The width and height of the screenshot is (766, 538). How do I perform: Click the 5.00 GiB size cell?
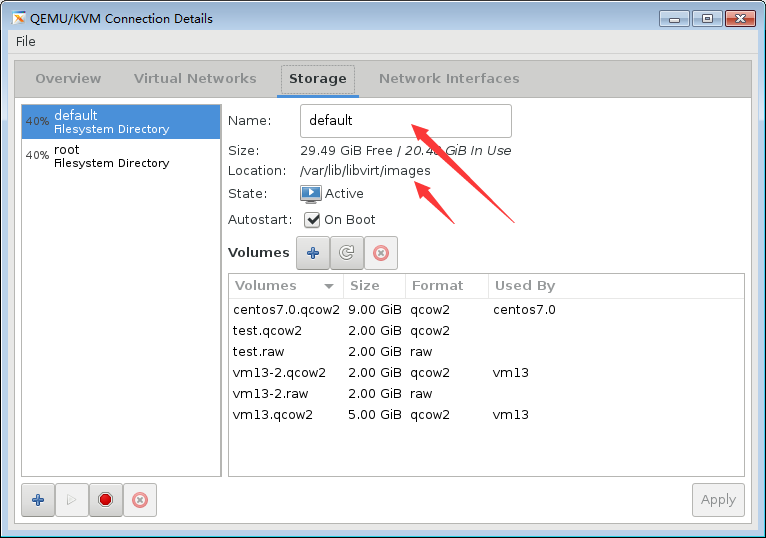(x=375, y=415)
